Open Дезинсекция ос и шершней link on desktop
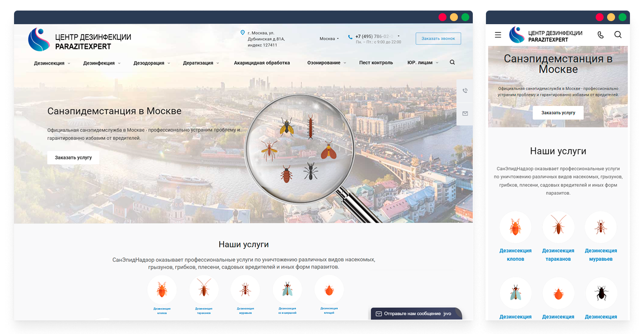 pyautogui.click(x=287, y=311)
